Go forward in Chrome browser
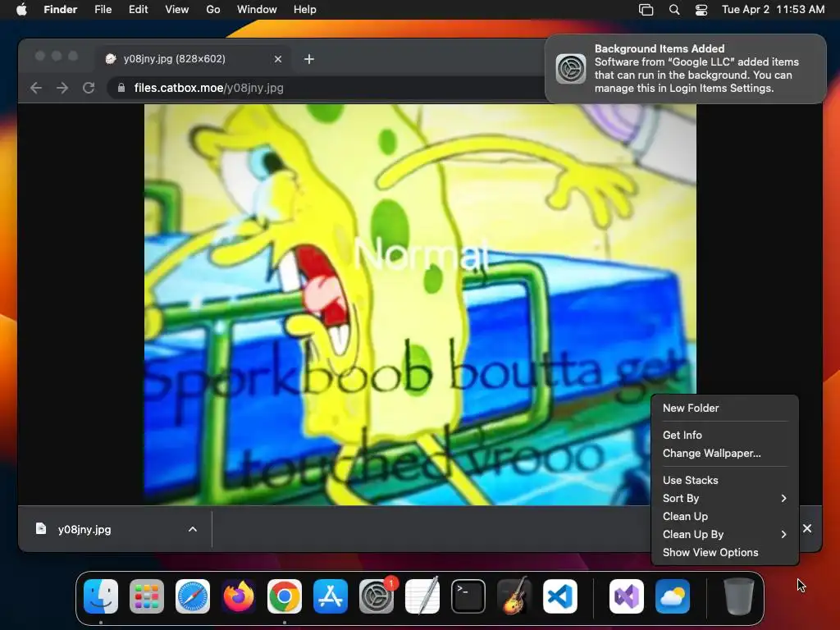Viewport: 840px width, 630px height. [x=62, y=88]
